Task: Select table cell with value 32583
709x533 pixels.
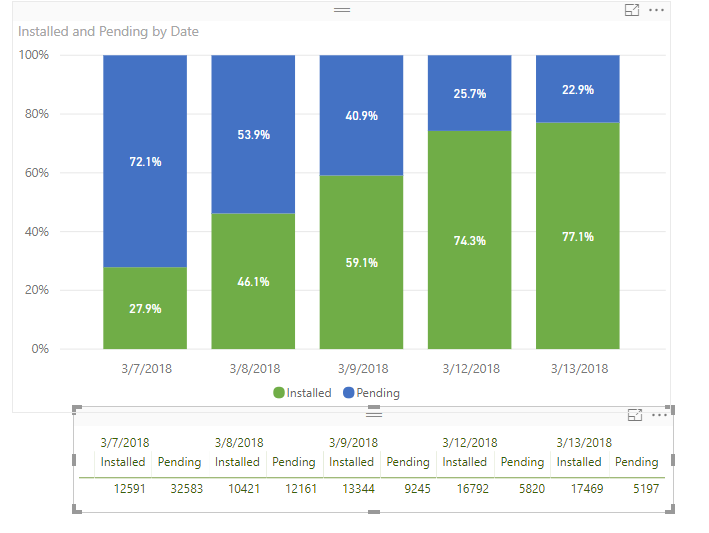Action: tap(181, 490)
